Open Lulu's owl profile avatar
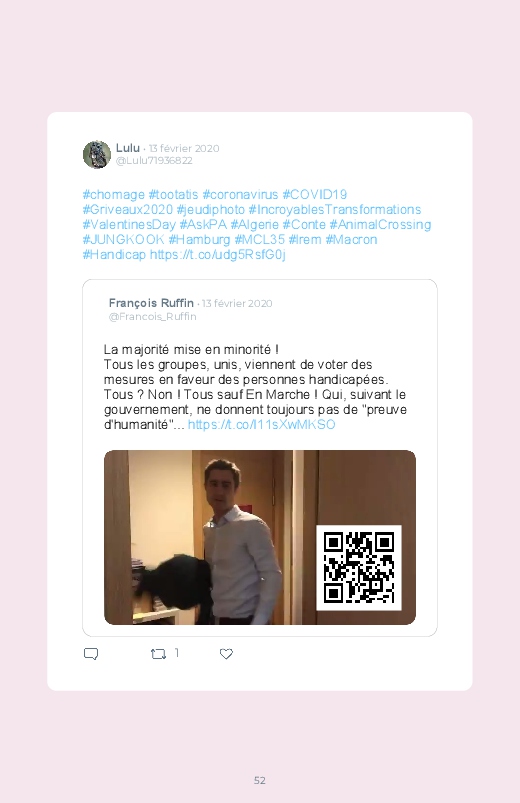520x803 pixels. point(97,154)
